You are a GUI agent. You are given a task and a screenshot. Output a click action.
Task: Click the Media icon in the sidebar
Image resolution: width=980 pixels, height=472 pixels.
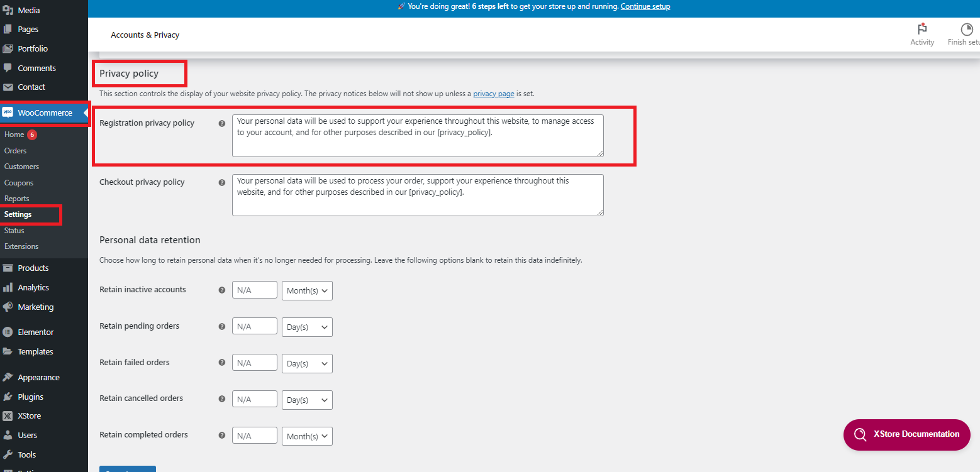pyautogui.click(x=8, y=10)
